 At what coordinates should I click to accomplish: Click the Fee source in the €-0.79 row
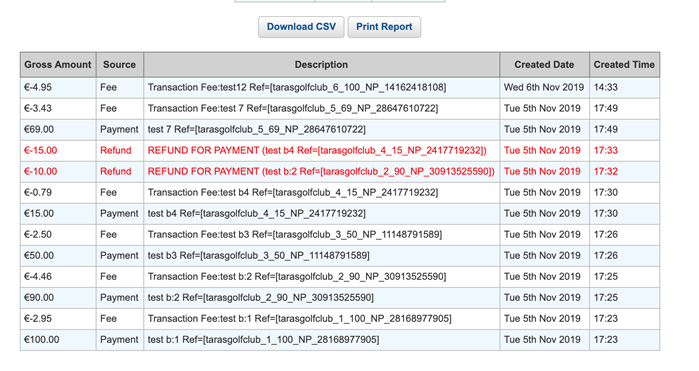[108, 193]
